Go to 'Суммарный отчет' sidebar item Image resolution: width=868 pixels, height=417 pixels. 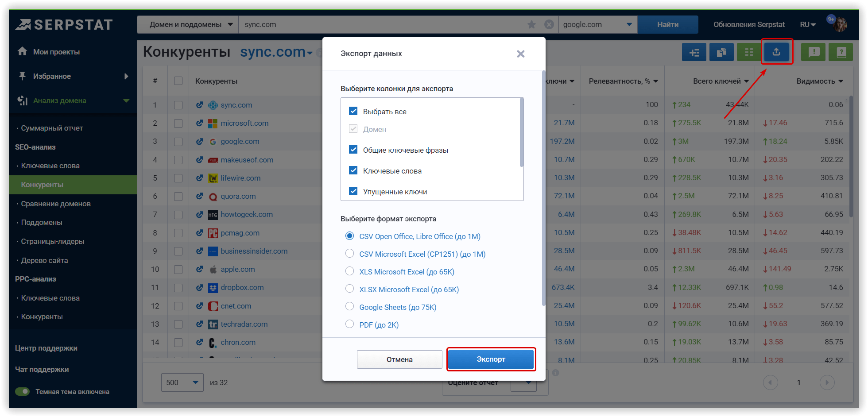pos(52,128)
